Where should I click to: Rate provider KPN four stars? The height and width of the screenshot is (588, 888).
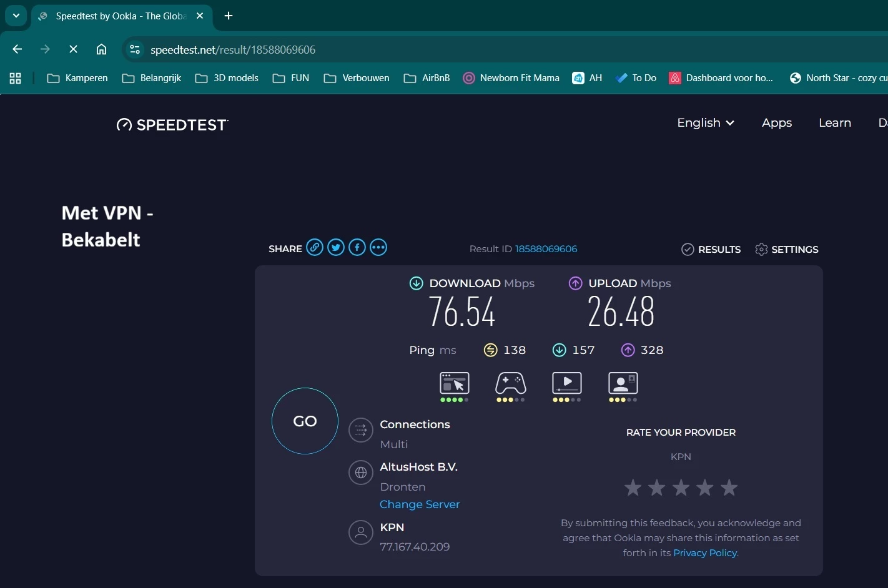(705, 488)
